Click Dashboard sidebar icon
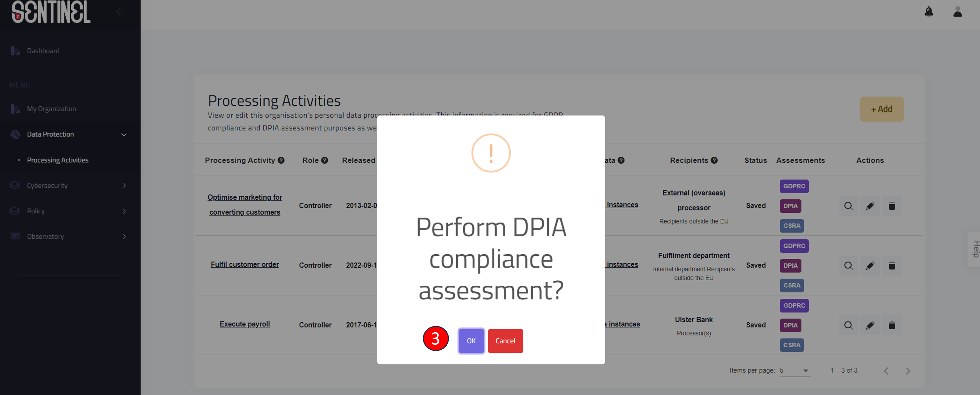Image resolution: width=980 pixels, height=395 pixels. pos(15,51)
